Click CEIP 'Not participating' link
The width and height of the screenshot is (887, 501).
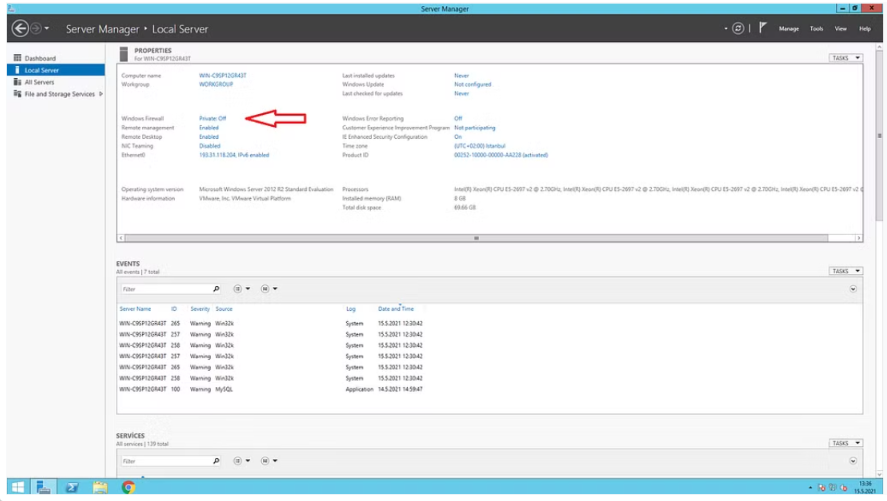pyautogui.click(x=475, y=128)
